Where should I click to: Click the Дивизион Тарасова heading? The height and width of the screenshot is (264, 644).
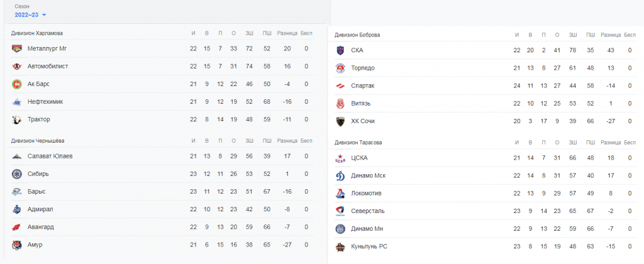(358, 143)
